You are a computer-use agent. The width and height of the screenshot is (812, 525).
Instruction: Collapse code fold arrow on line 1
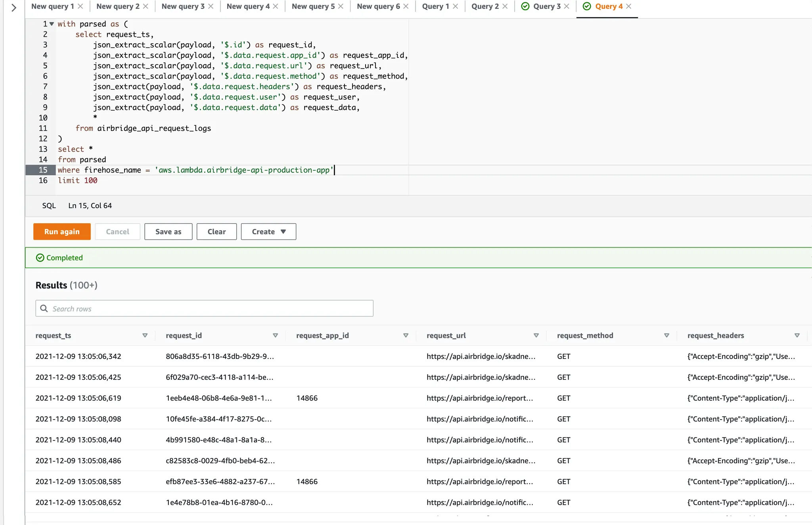coord(52,24)
